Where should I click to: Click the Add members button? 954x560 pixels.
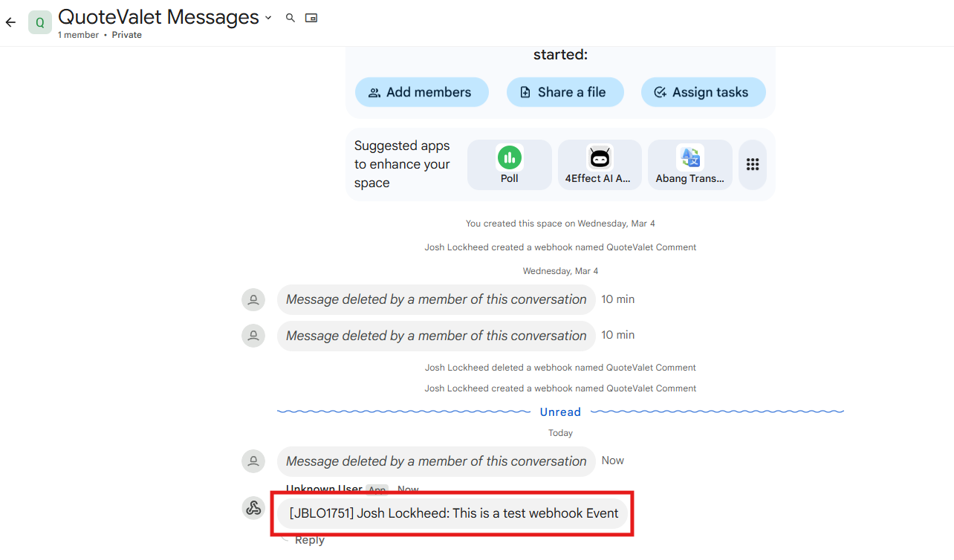421,92
